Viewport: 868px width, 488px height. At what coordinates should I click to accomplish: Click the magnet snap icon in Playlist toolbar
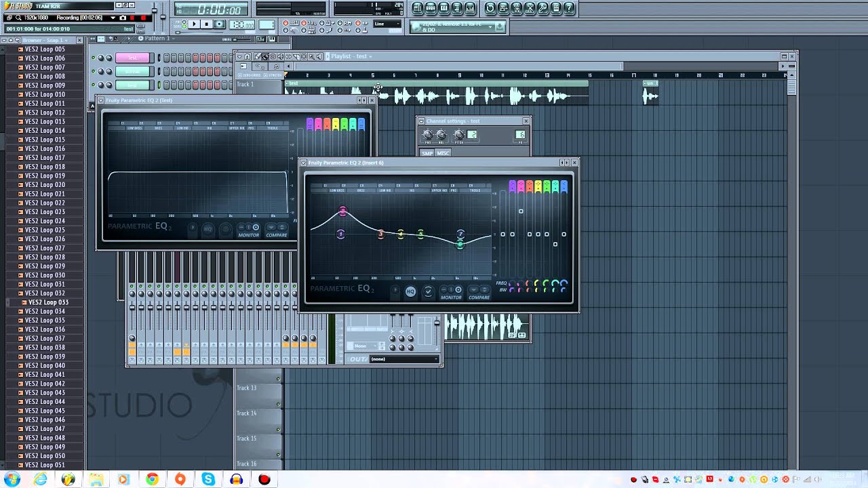(248, 57)
